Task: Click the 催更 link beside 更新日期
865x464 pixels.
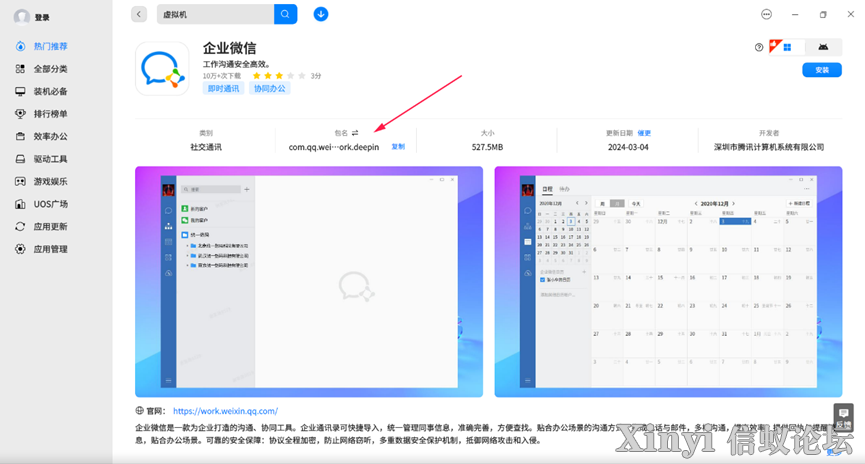Action: tap(644, 133)
